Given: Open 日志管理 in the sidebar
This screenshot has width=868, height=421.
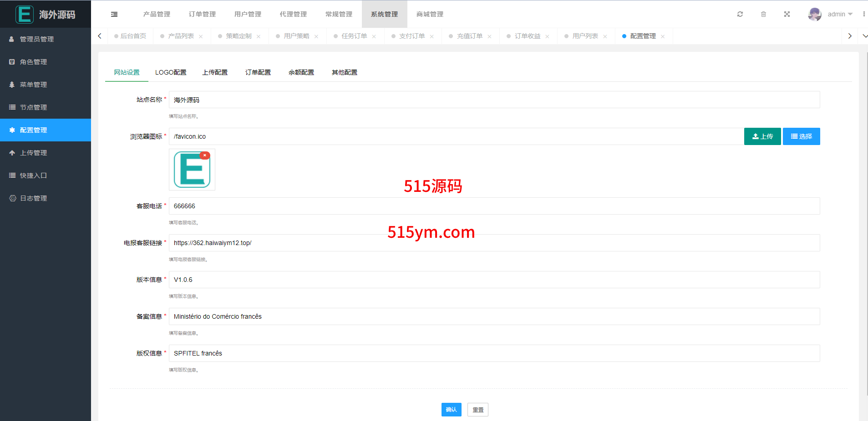Looking at the screenshot, I should point(33,198).
